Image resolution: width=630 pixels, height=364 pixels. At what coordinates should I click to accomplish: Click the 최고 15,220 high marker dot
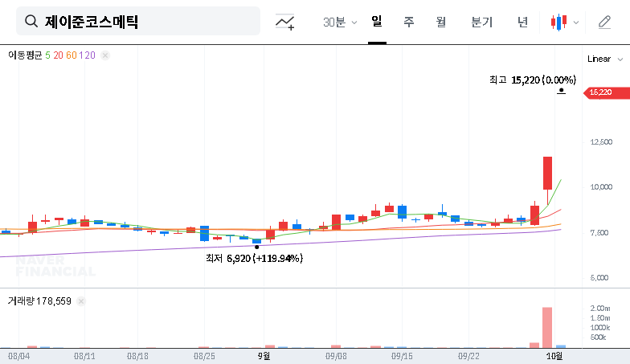click(x=561, y=92)
